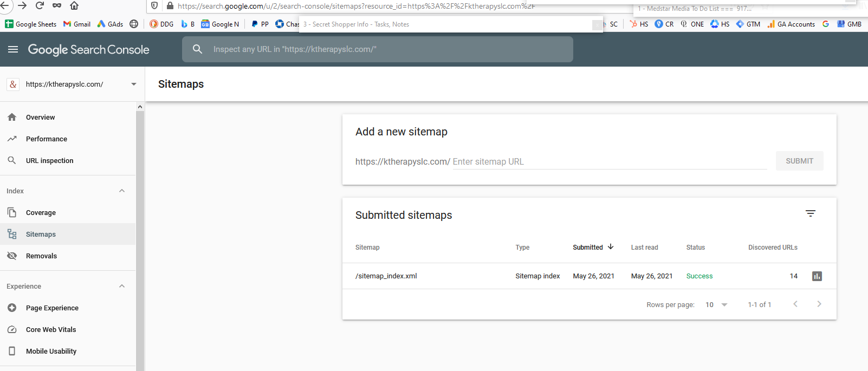Click the Enter sitemap URL field
The image size is (868, 371).
point(610,161)
